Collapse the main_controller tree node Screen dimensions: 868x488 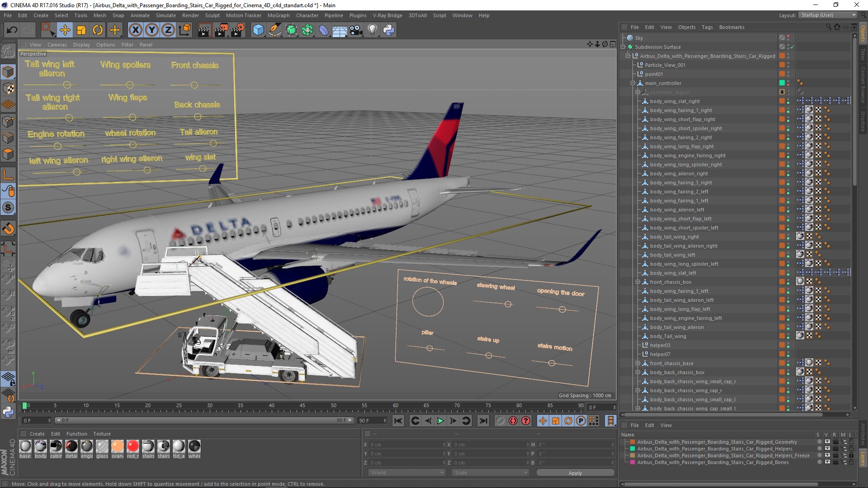pyautogui.click(x=633, y=83)
